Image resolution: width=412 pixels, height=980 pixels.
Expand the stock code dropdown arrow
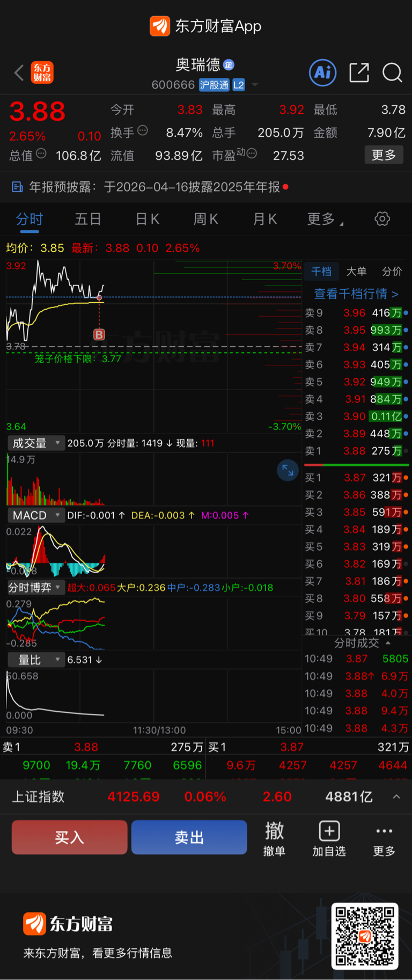[x=255, y=85]
